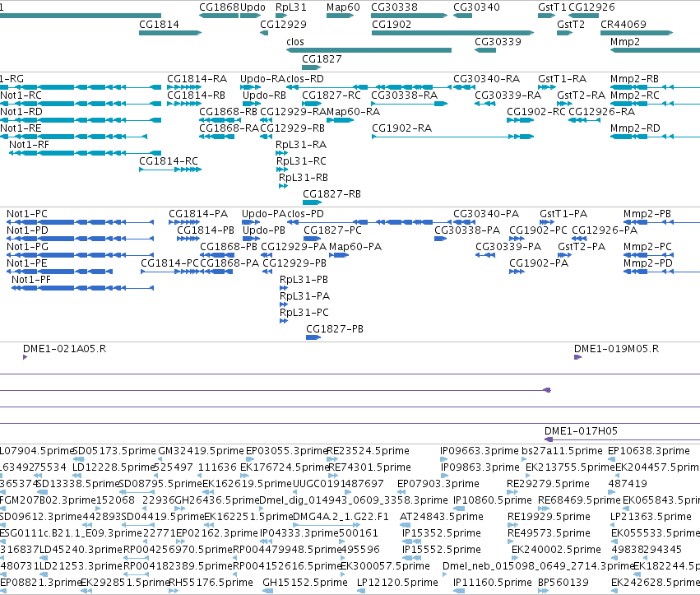The height and width of the screenshot is (595, 700).
Task: Click the CG1814-RC transcript label
Action: pyautogui.click(x=169, y=160)
